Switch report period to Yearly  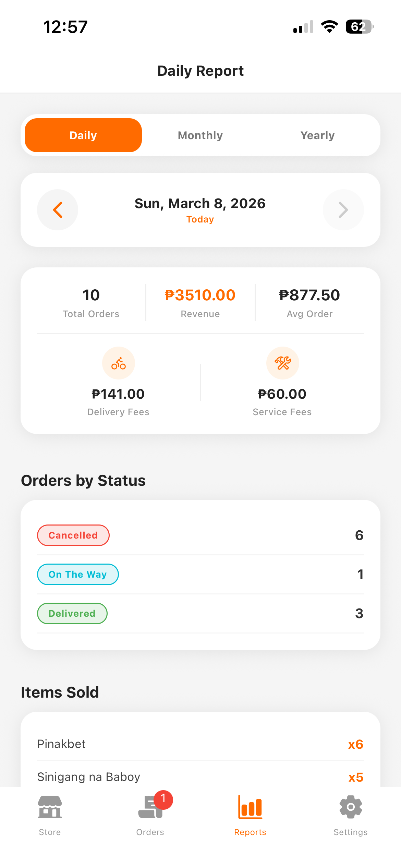point(317,135)
